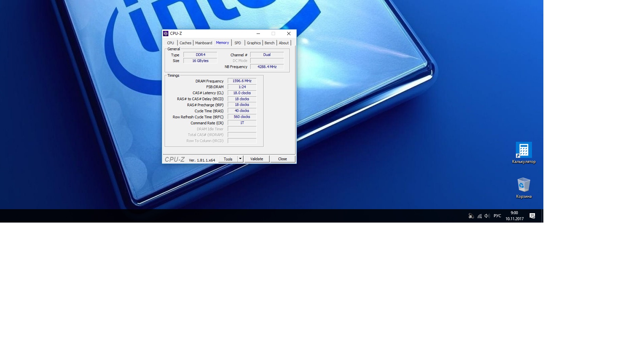This screenshot has height=362, width=644.
Task: Click the Tools button
Action: click(x=228, y=159)
